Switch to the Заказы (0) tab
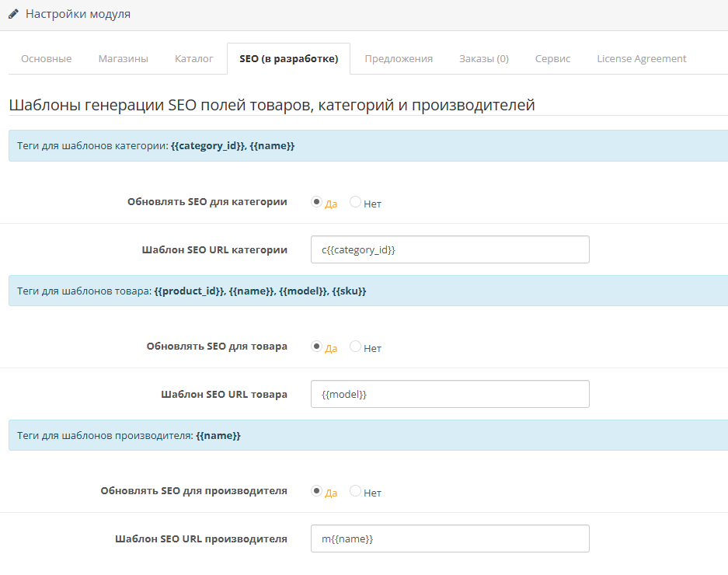The height and width of the screenshot is (575, 728). [483, 58]
